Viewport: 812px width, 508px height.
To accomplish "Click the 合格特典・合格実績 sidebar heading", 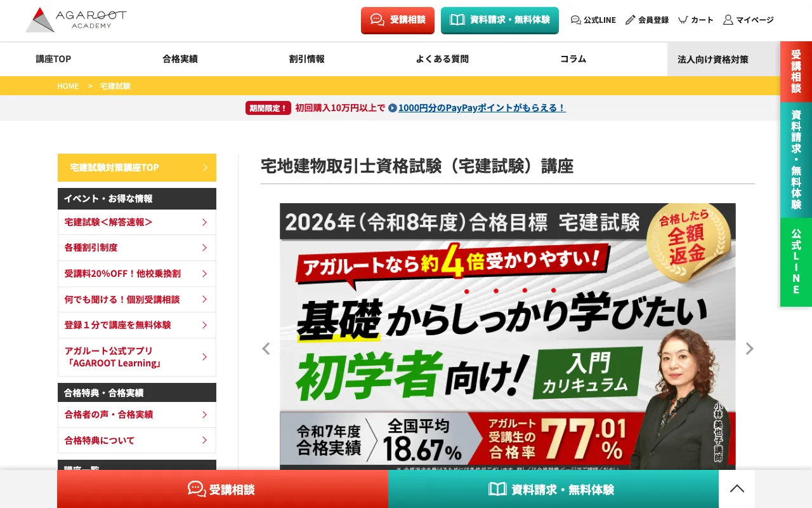I will click(137, 392).
